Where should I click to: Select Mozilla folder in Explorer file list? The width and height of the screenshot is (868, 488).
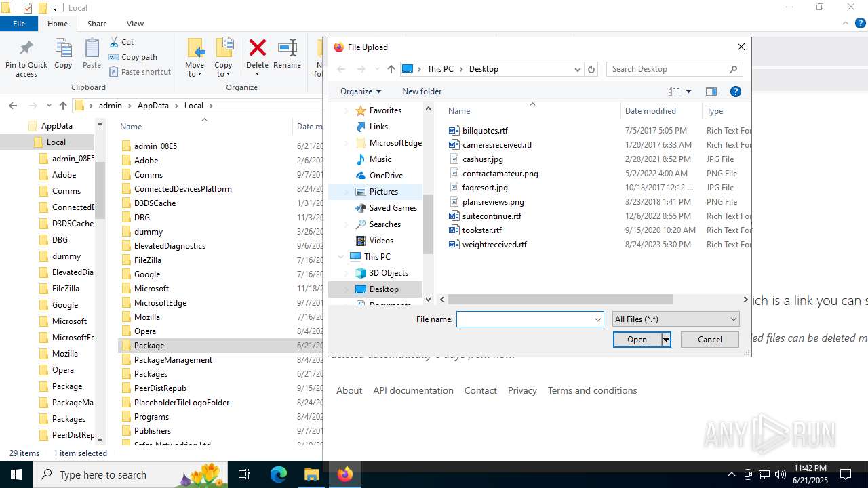(147, 317)
